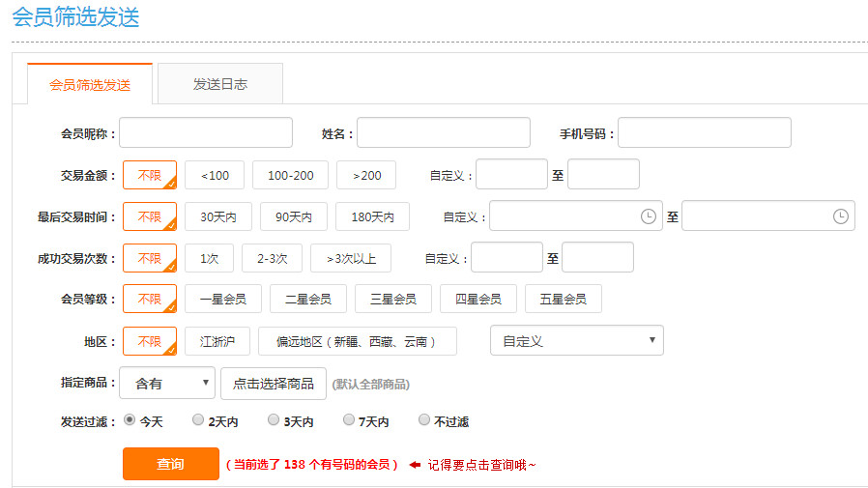Select >3次以上 transaction count option
868x488 pixels.
(x=351, y=258)
